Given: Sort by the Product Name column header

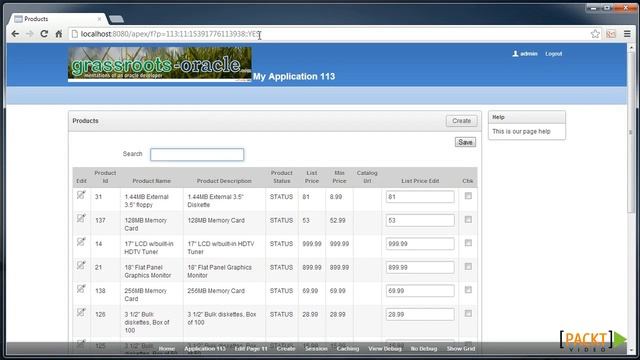Looking at the screenshot, I should coord(151,181).
